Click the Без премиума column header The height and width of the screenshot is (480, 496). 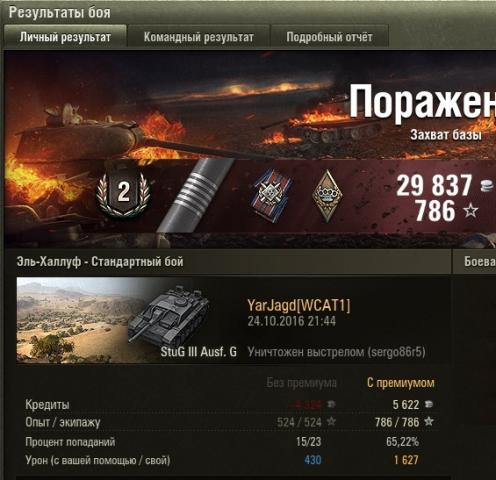click(301, 383)
